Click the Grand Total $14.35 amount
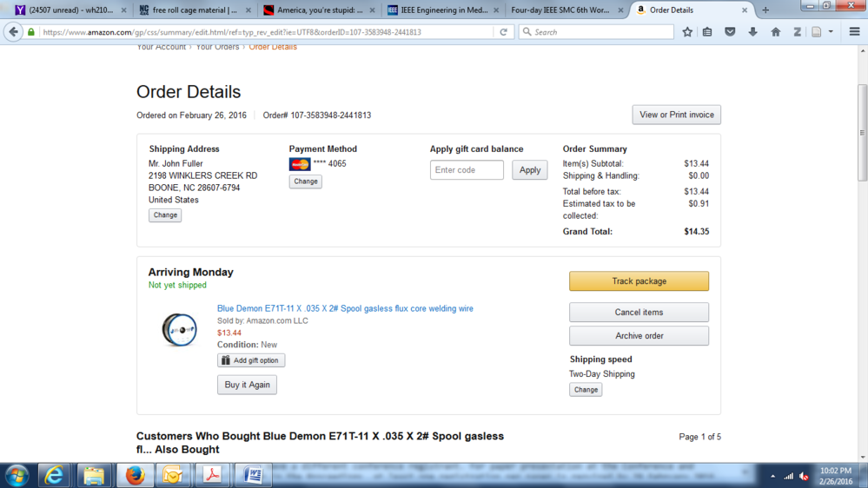This screenshot has height=488, width=868. coord(696,231)
